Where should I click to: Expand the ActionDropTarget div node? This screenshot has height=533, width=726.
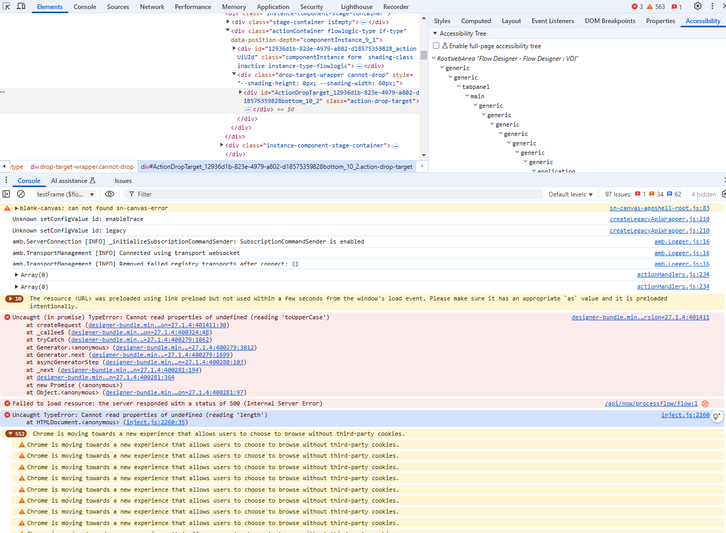pos(240,92)
